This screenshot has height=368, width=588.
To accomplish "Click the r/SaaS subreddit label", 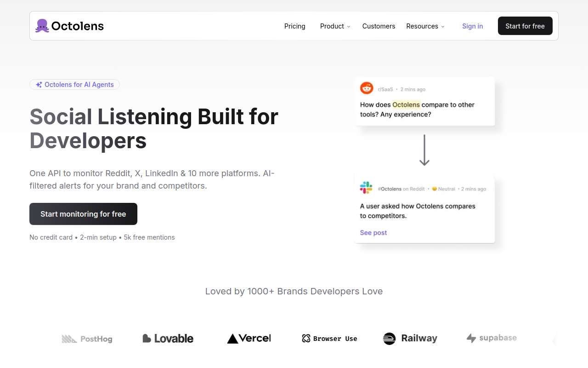I will 385,89.
